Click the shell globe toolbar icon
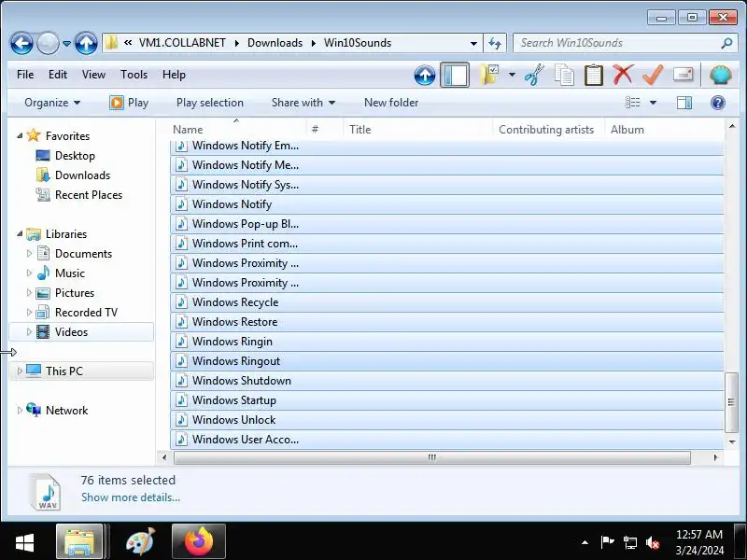The image size is (747, 560). click(x=720, y=75)
